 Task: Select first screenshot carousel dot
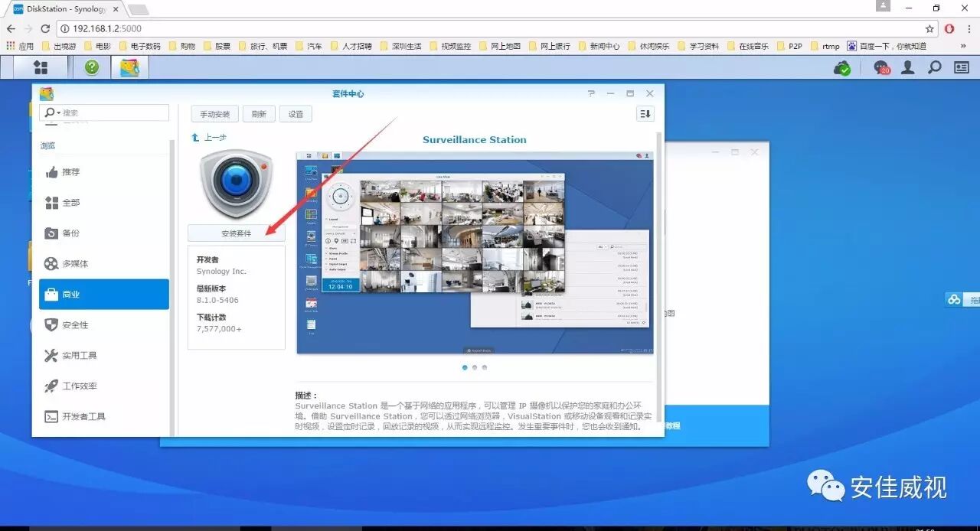465,367
